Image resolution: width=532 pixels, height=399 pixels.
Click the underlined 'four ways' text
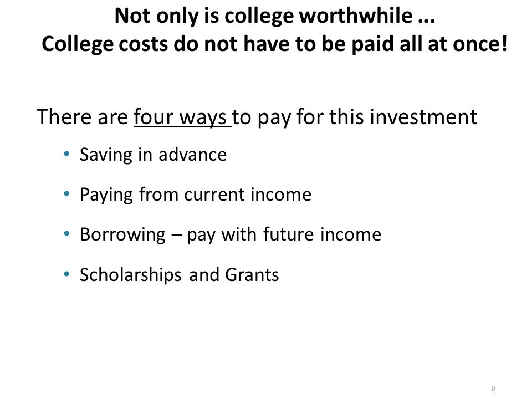pyautogui.click(x=180, y=117)
